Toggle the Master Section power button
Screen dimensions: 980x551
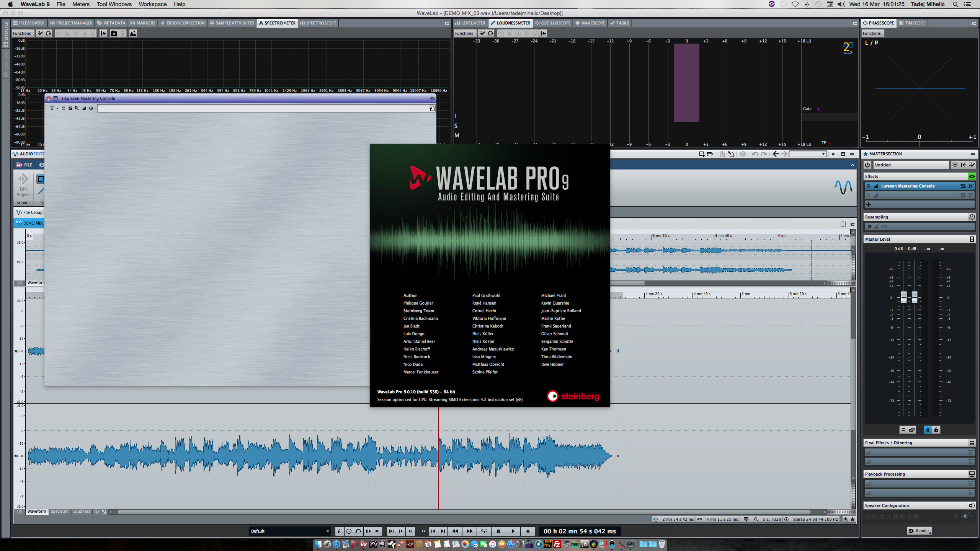[x=867, y=165]
